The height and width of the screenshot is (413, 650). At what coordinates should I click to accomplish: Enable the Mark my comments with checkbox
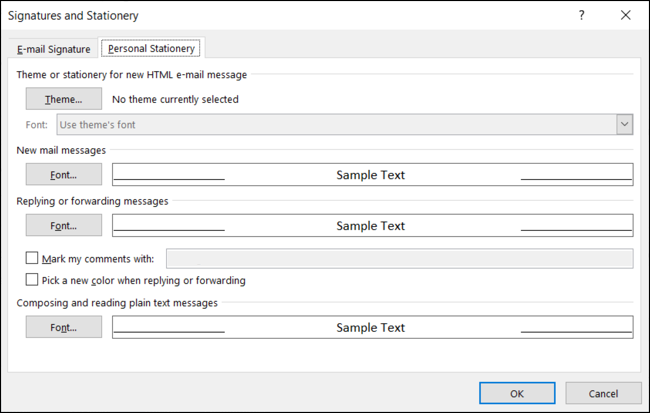tap(32, 258)
